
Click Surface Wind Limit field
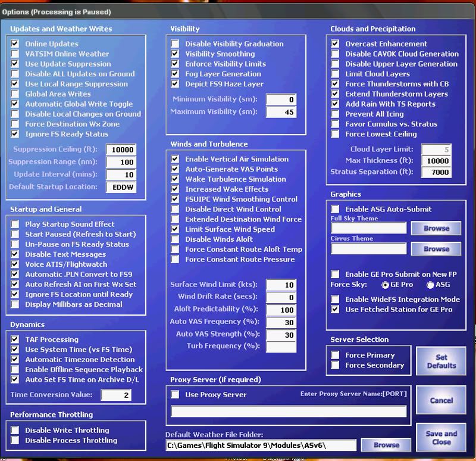pyautogui.click(x=281, y=285)
